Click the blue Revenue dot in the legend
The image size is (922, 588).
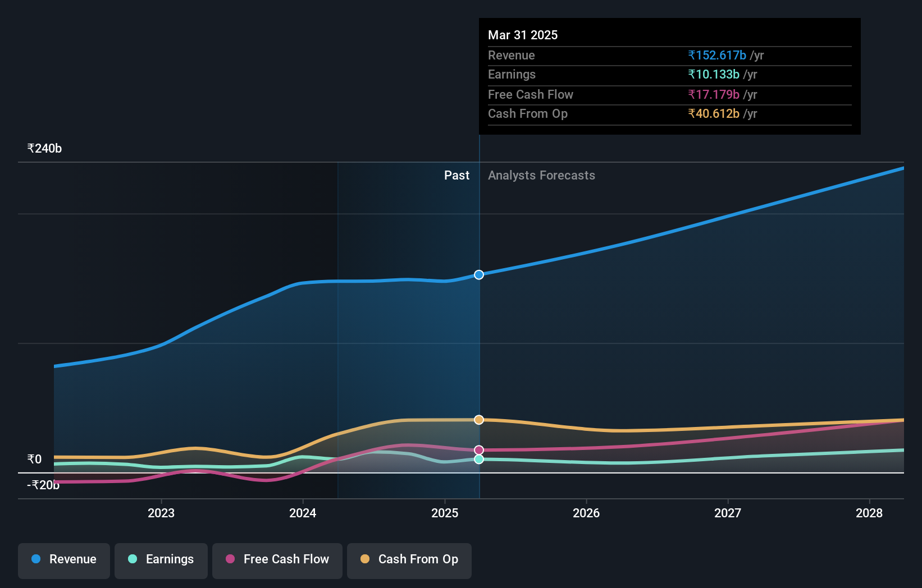(35, 559)
